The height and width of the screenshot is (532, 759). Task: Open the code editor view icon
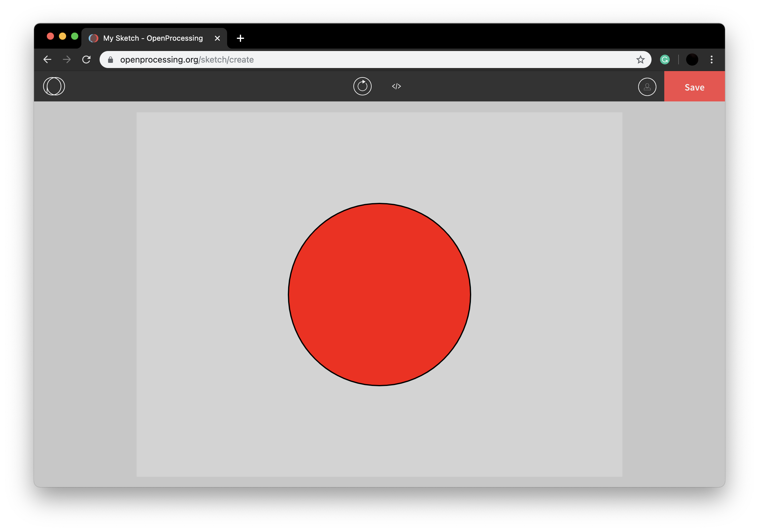(397, 86)
